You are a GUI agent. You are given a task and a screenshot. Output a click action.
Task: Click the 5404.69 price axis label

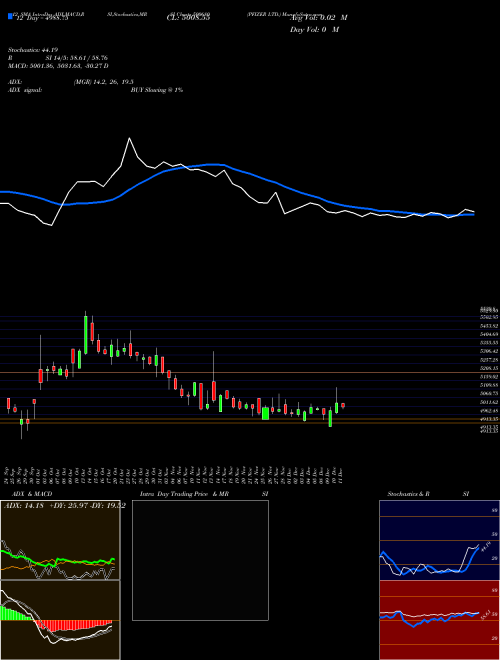point(489,334)
